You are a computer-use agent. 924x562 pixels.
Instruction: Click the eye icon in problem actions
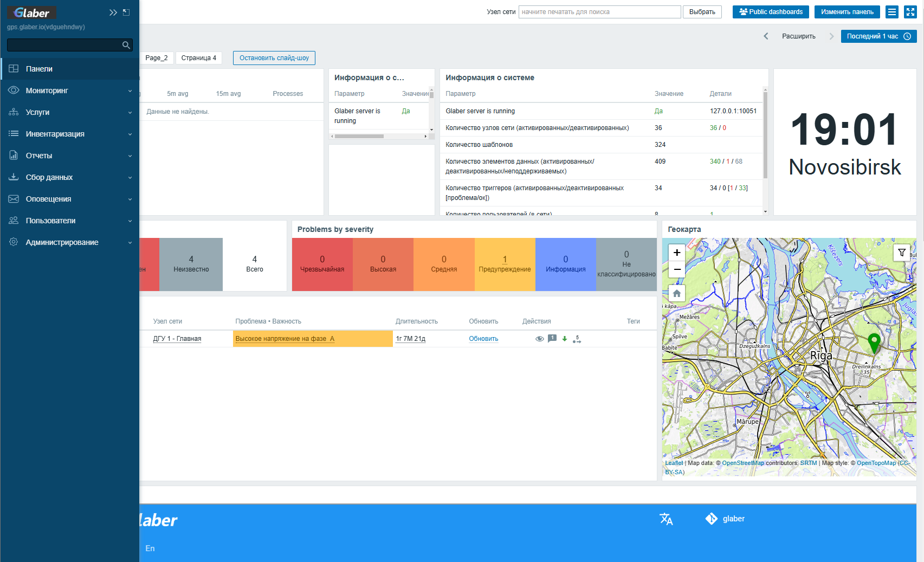[x=539, y=339]
